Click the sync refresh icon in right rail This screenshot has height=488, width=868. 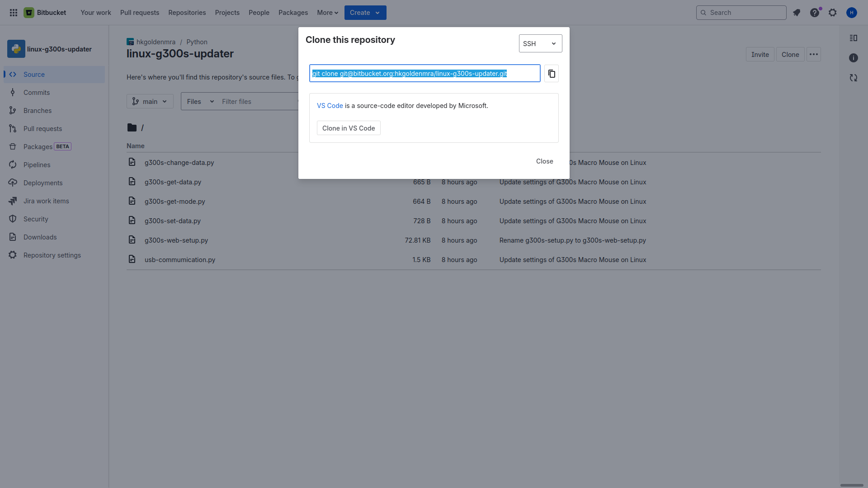tap(854, 78)
